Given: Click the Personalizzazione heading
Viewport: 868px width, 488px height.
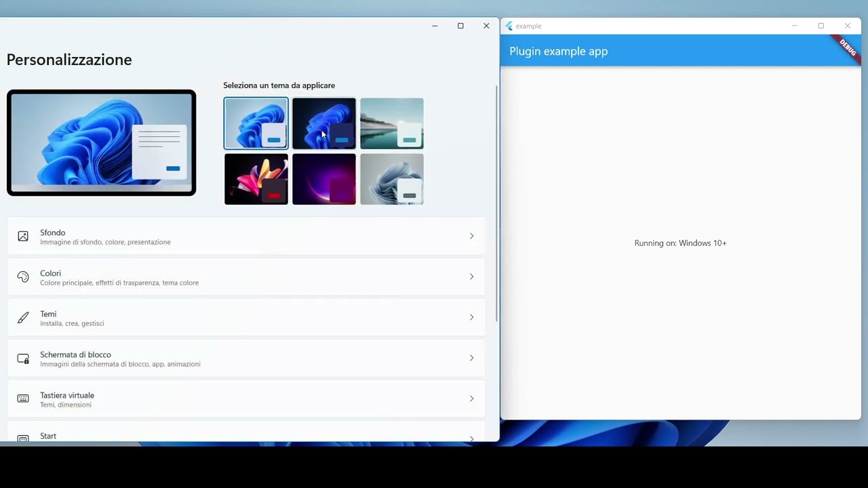Looking at the screenshot, I should click(69, 60).
